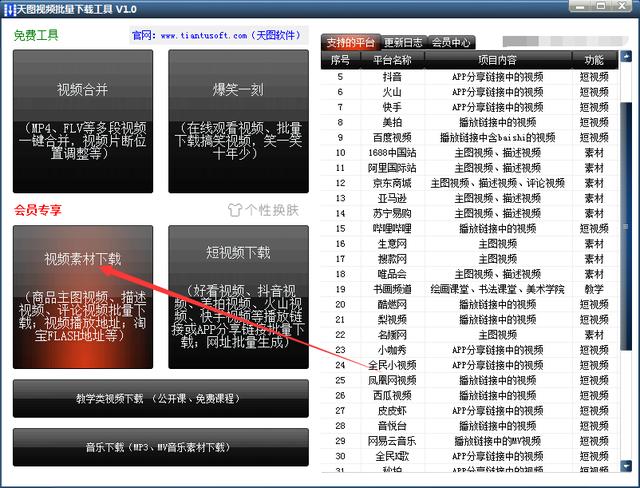Select the 皮皮虾 row
Viewport: 640px width, 488px height.
coord(470,410)
